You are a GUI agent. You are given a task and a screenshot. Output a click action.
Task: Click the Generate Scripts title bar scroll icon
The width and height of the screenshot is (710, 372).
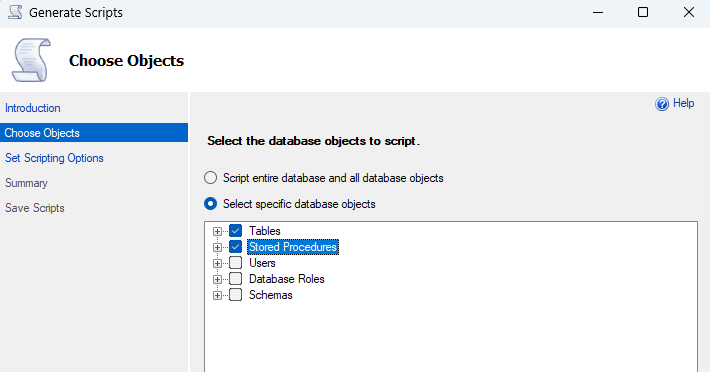tap(15, 12)
